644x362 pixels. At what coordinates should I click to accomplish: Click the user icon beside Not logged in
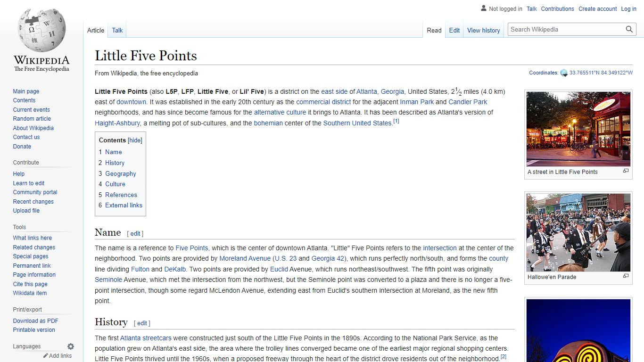tap(484, 8)
